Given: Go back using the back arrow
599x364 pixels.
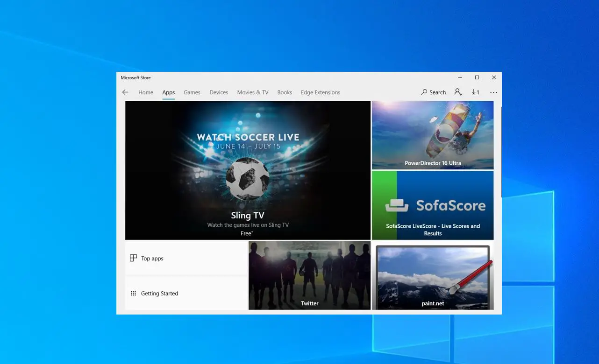Looking at the screenshot, I should [x=125, y=92].
